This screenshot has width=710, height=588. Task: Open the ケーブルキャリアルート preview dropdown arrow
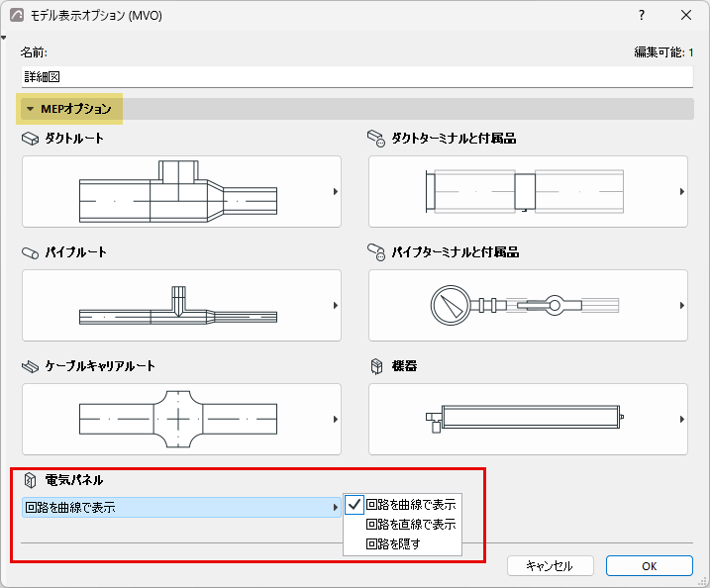pyautogui.click(x=336, y=419)
